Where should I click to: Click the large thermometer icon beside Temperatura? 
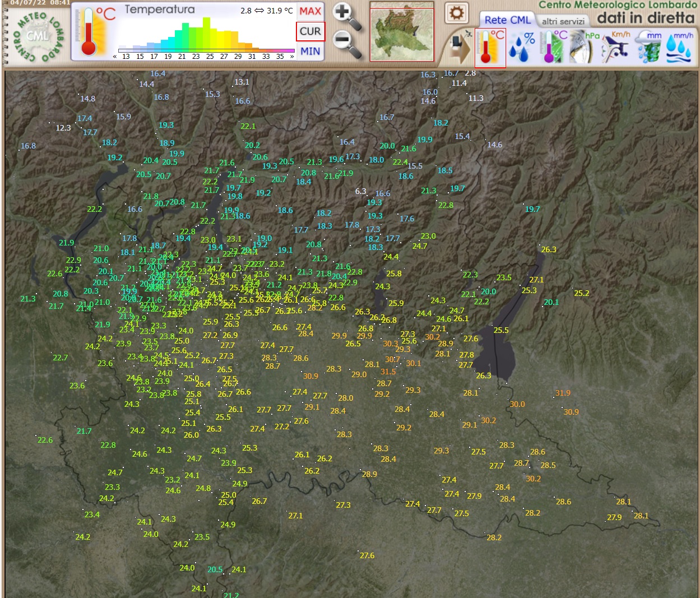click(x=90, y=31)
